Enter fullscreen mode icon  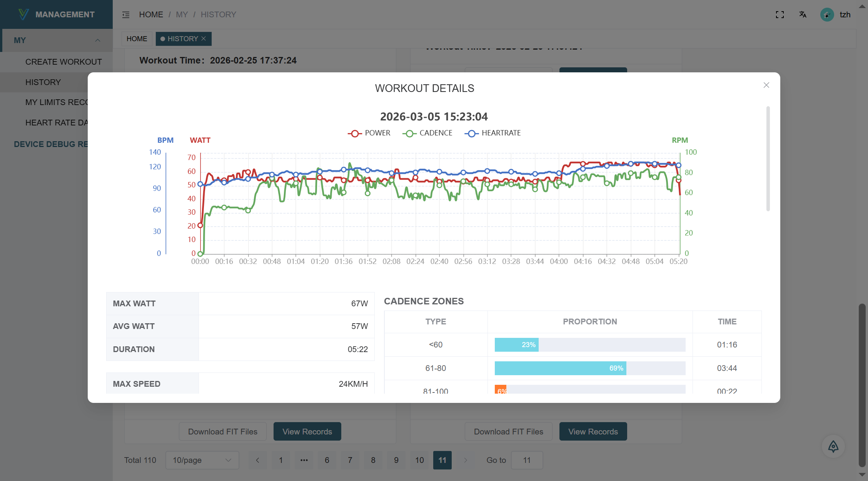coord(780,15)
